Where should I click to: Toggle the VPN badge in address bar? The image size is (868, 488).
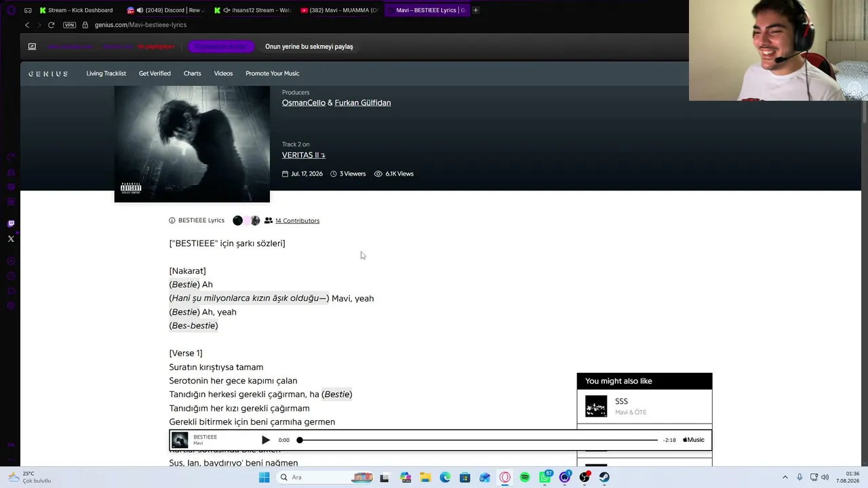(x=69, y=25)
